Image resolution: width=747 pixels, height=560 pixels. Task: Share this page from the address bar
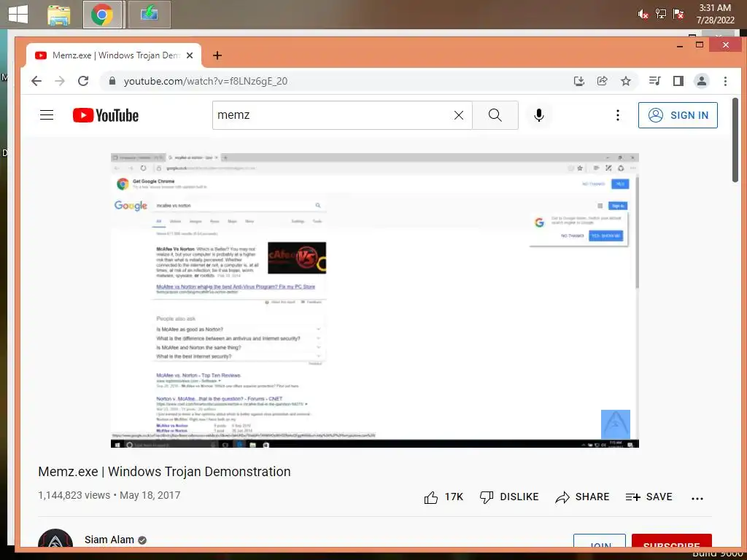click(602, 81)
